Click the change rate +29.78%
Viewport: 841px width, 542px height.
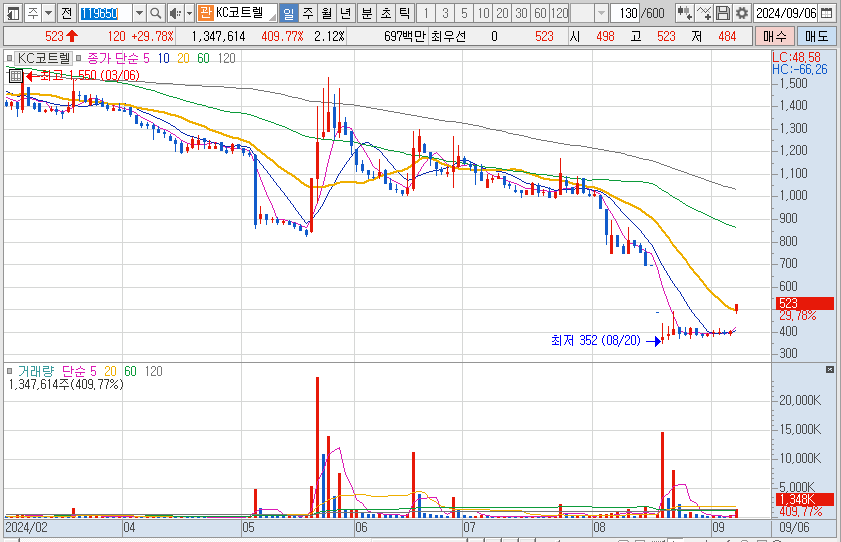152,36
